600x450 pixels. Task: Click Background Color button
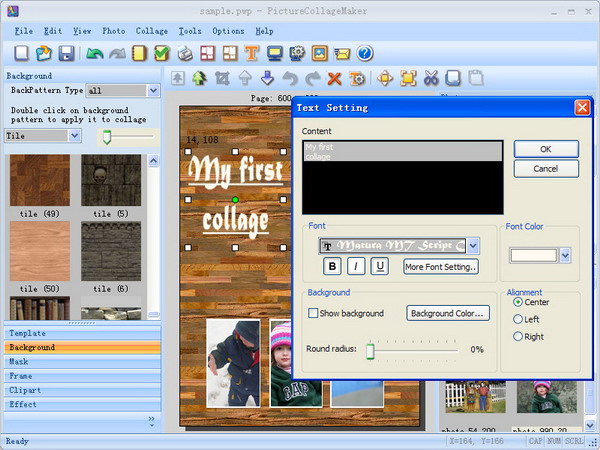[448, 313]
